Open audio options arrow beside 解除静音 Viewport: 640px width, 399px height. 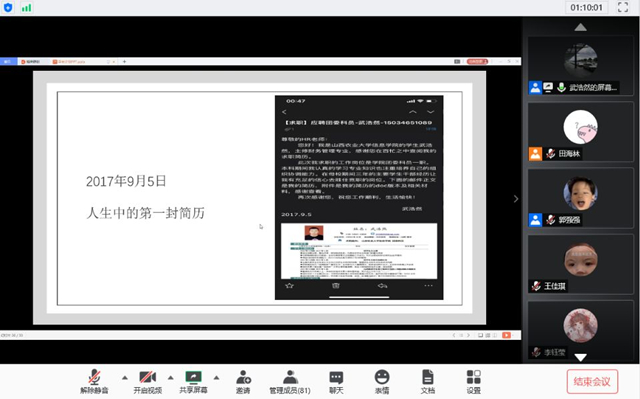pyautogui.click(x=125, y=378)
